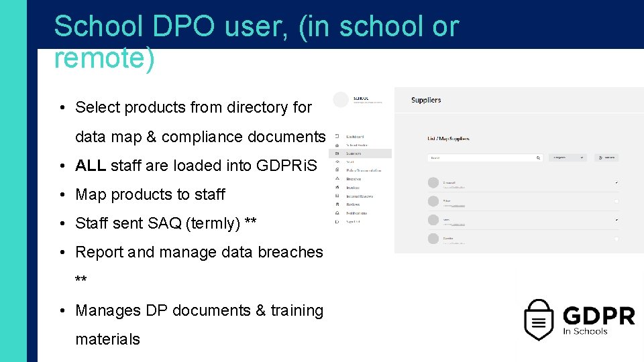Click the Notifications bell icon
644x362 pixels.
tap(337, 213)
